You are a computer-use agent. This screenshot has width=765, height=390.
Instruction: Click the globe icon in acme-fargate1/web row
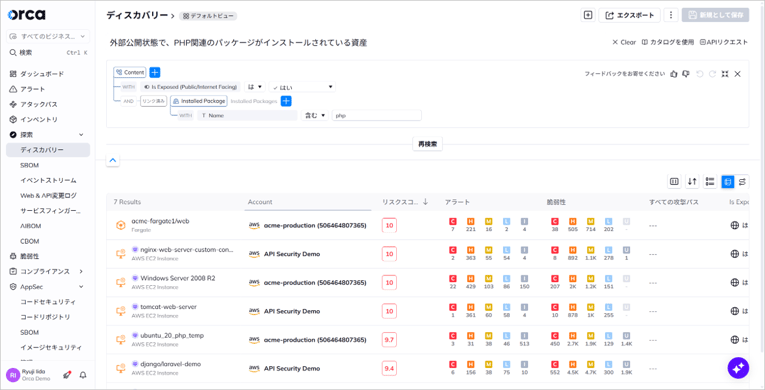[x=734, y=225]
